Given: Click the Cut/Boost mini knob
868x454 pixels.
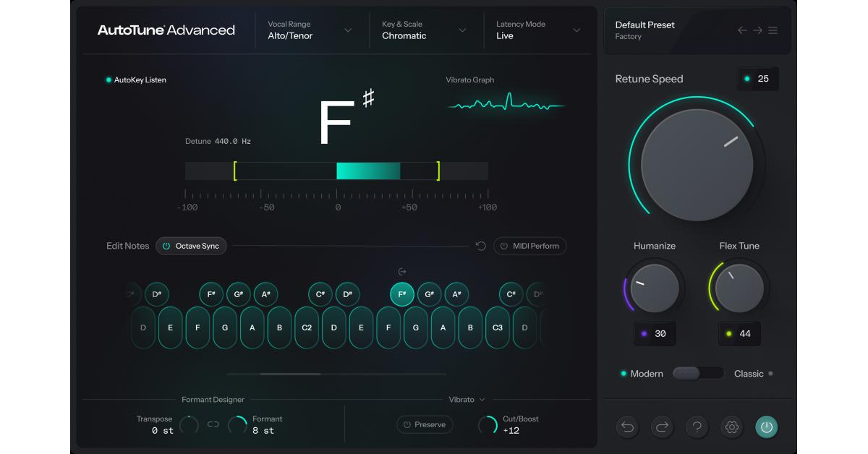Looking at the screenshot, I should coord(488,425).
